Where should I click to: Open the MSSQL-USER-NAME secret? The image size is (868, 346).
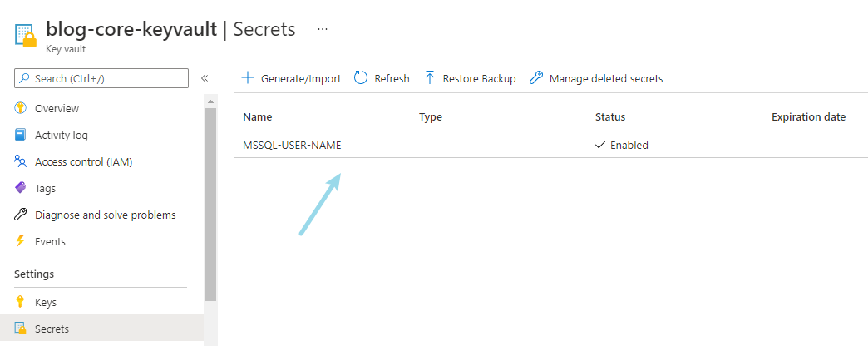coord(292,145)
